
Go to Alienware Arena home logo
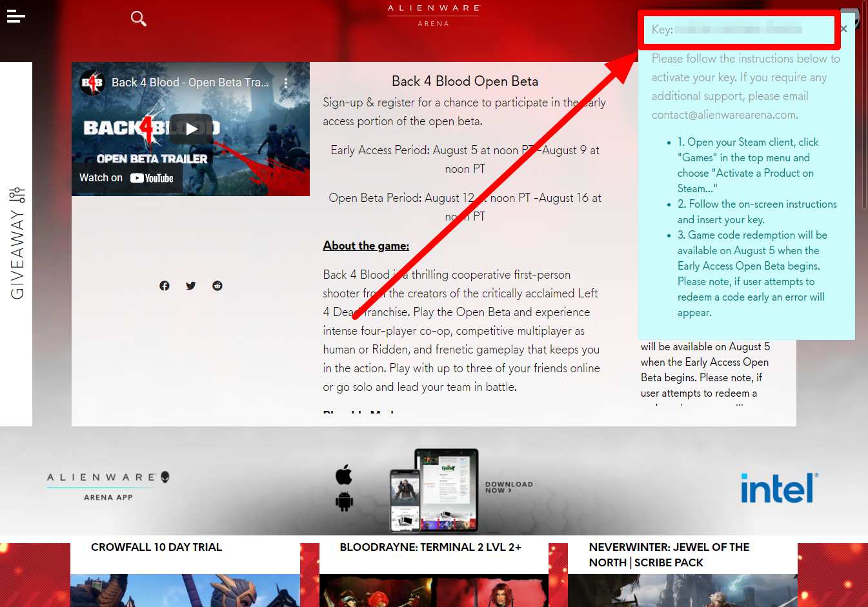pyautogui.click(x=434, y=15)
